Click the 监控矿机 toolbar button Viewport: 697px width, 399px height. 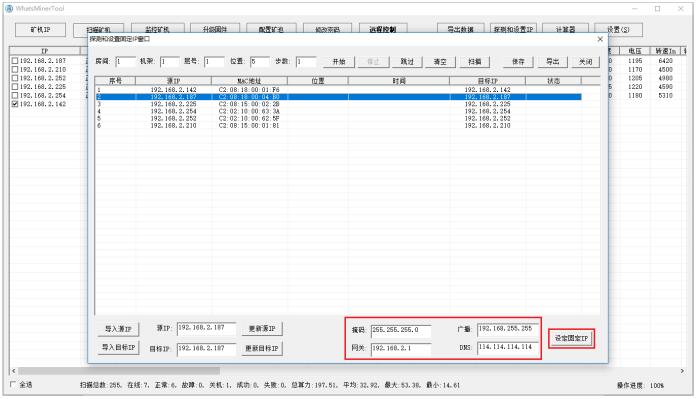click(x=158, y=28)
